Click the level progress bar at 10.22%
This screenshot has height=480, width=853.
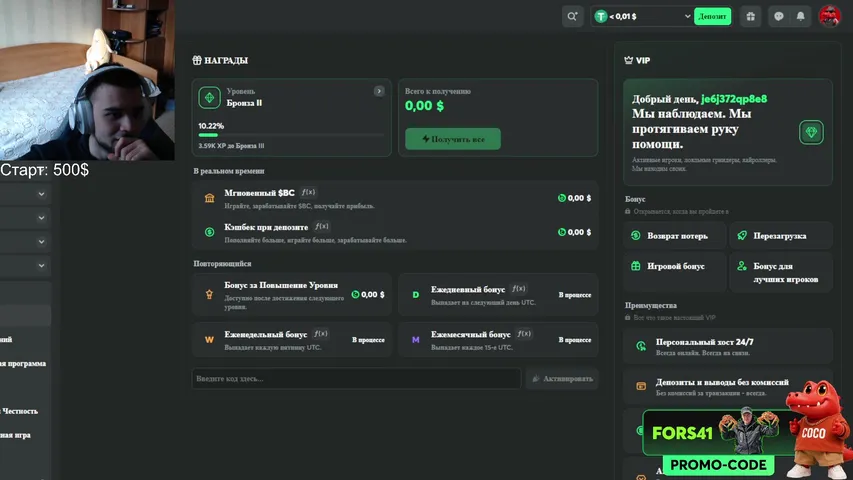[x=291, y=135]
